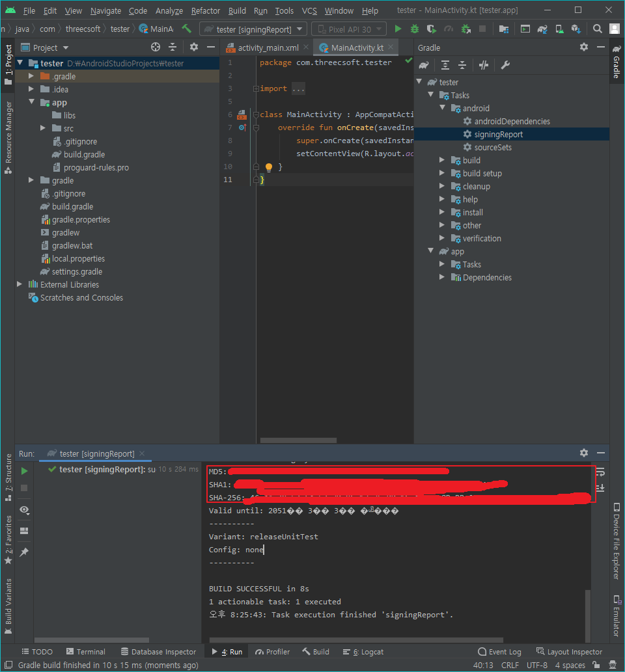This screenshot has width=625, height=672.
Task: Hide the Project panel with the minus icon
Action: 211,47
